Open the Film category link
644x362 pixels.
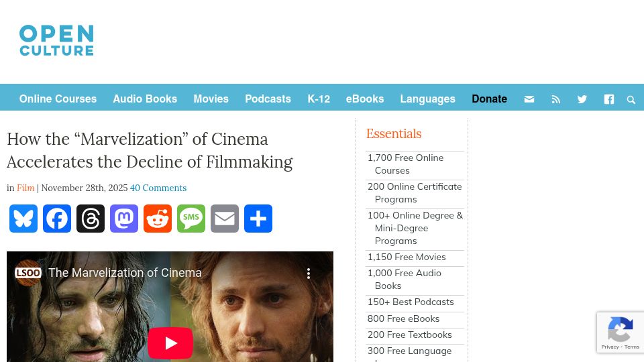pyautogui.click(x=25, y=188)
